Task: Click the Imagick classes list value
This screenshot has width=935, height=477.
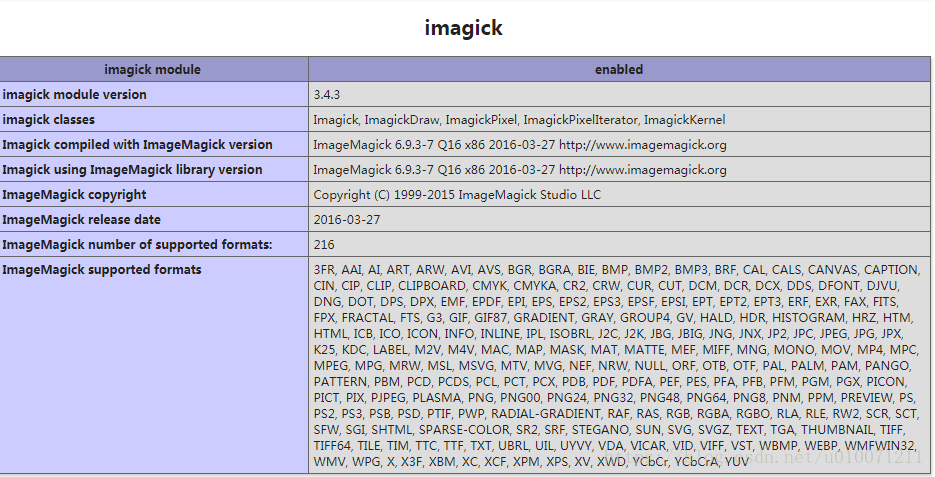Action: [x=519, y=120]
